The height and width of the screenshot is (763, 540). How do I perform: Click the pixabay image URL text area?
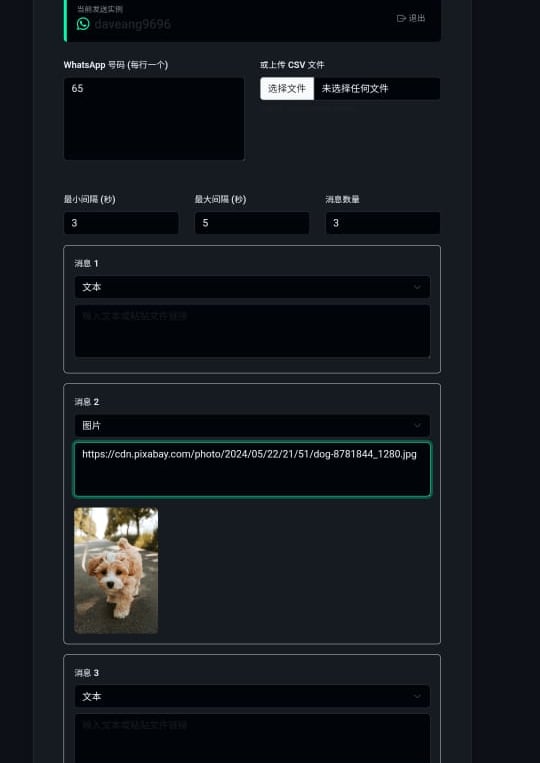point(252,470)
